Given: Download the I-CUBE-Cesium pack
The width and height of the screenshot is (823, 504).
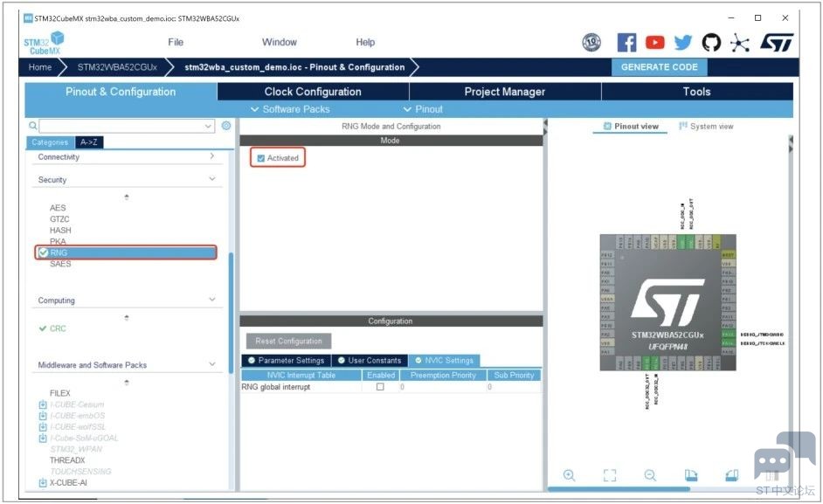Looking at the screenshot, I should pos(43,404).
